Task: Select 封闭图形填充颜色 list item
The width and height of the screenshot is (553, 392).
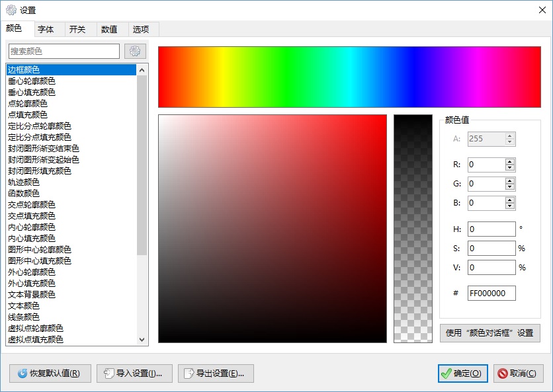Action: pos(71,171)
